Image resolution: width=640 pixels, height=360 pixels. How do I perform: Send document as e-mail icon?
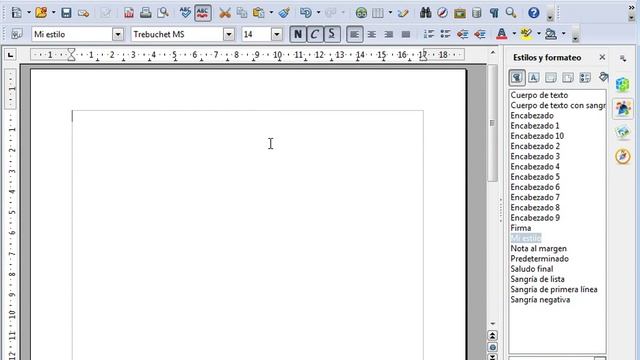tap(83, 13)
